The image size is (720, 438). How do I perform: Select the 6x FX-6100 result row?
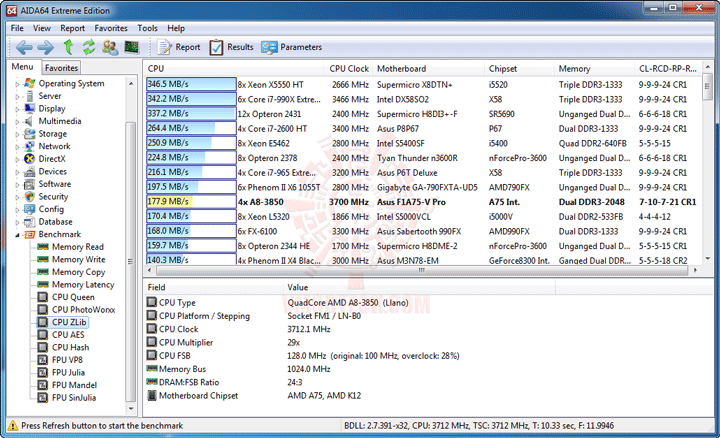(422, 231)
